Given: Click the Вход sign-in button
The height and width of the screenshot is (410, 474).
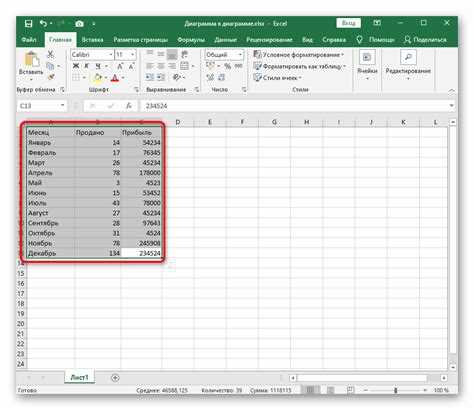Looking at the screenshot, I should [348, 23].
